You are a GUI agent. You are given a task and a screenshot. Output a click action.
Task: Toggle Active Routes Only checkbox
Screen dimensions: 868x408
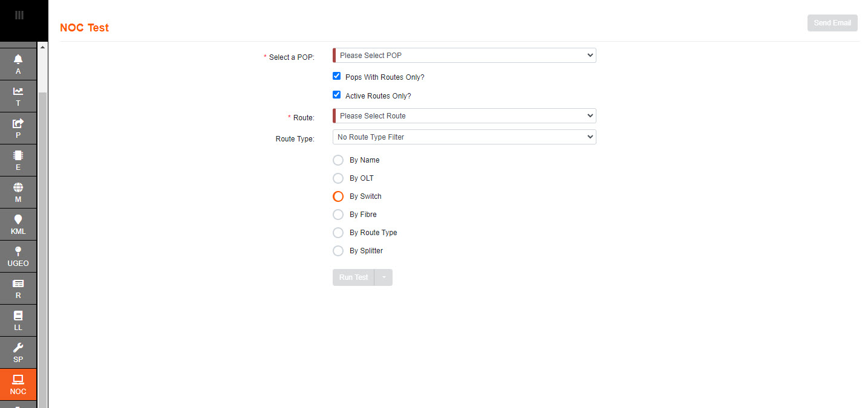337,95
